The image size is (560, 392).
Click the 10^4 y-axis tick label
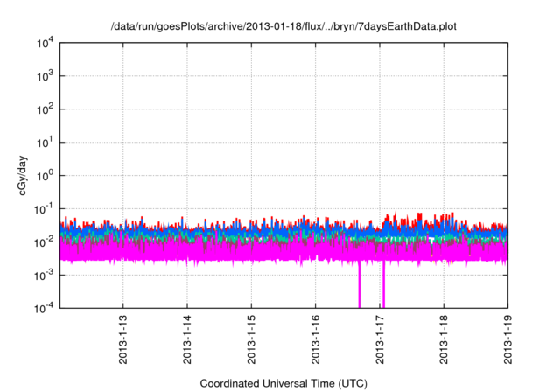coord(45,43)
